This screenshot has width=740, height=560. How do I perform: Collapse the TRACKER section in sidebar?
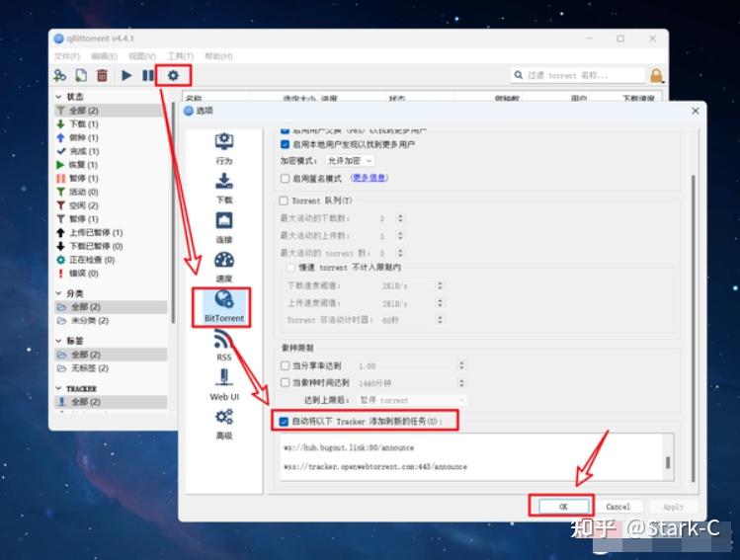(x=59, y=388)
